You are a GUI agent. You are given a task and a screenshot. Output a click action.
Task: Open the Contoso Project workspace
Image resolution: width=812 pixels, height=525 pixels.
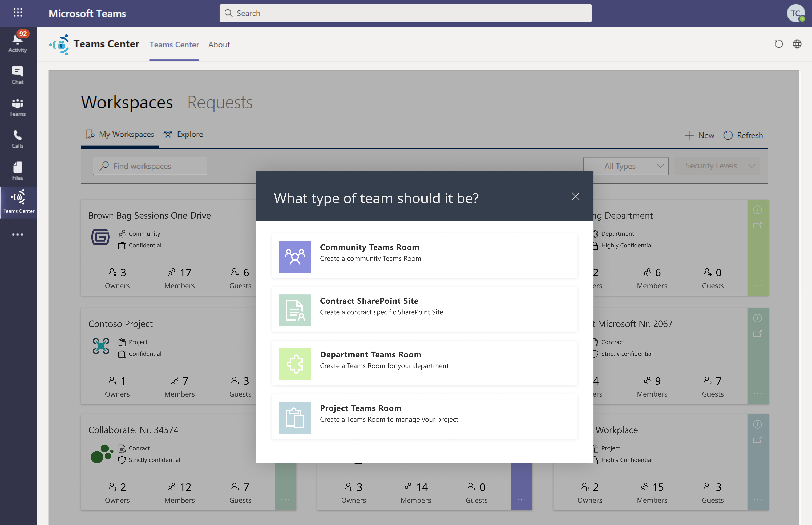(x=120, y=324)
